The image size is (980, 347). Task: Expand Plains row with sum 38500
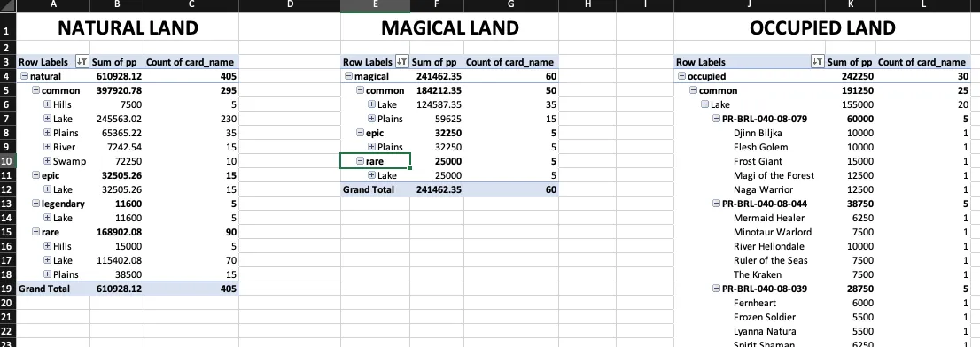(48, 274)
